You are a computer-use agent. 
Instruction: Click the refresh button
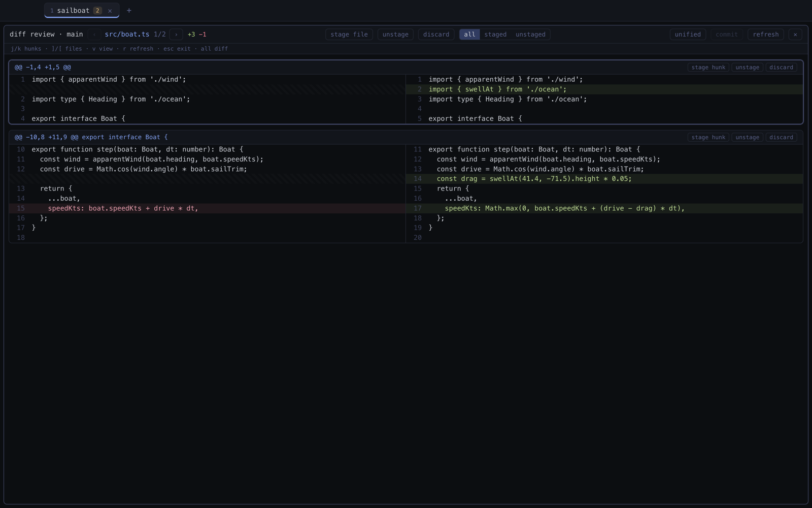(x=766, y=35)
